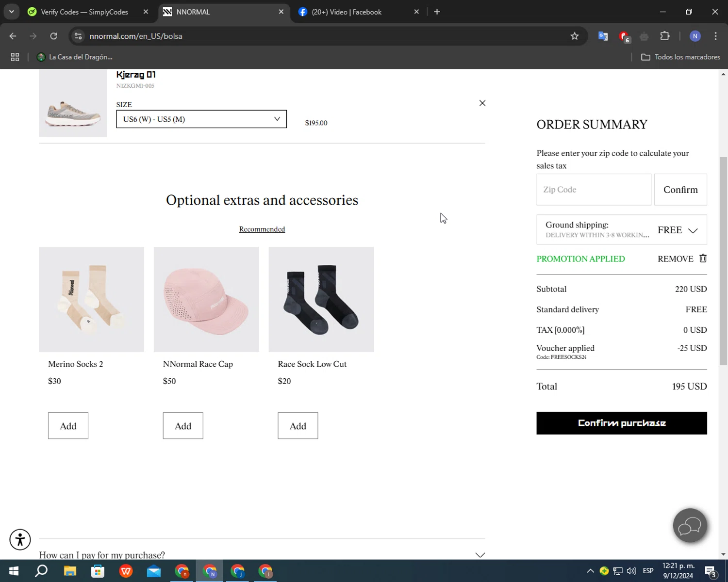Open the NNormal Race Cap product image

(x=206, y=300)
